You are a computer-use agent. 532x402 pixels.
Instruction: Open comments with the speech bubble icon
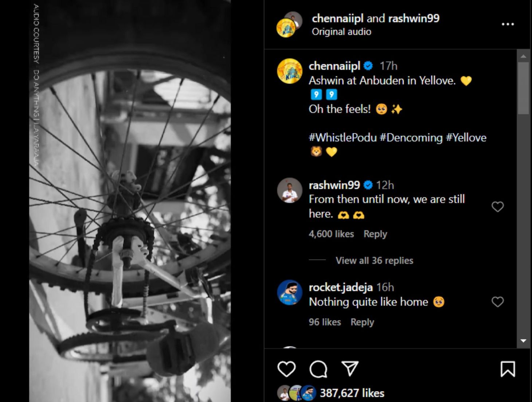click(x=318, y=369)
